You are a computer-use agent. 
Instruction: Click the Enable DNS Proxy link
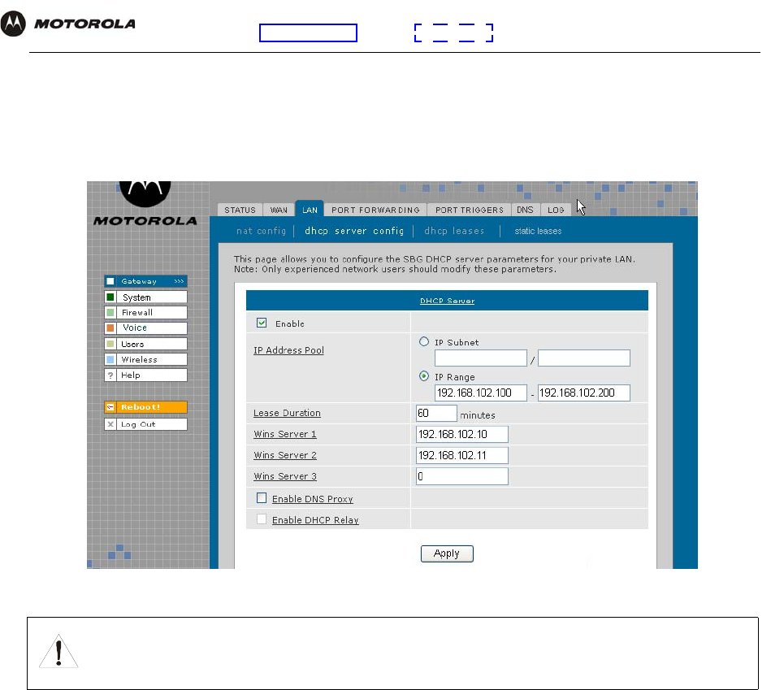(313, 499)
